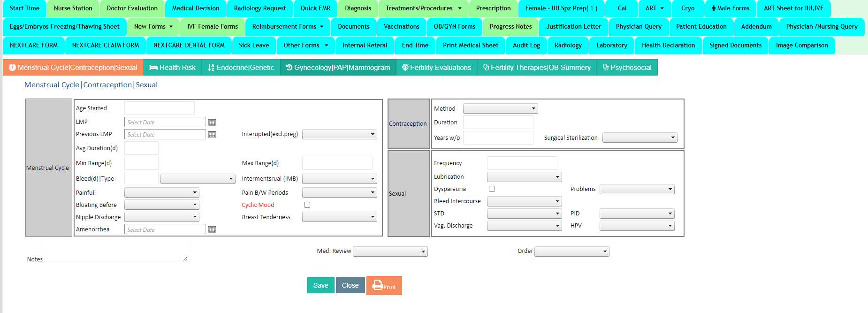Click the Psychosocial stethoscope icon
This screenshot has width=868, height=313.
click(606, 68)
